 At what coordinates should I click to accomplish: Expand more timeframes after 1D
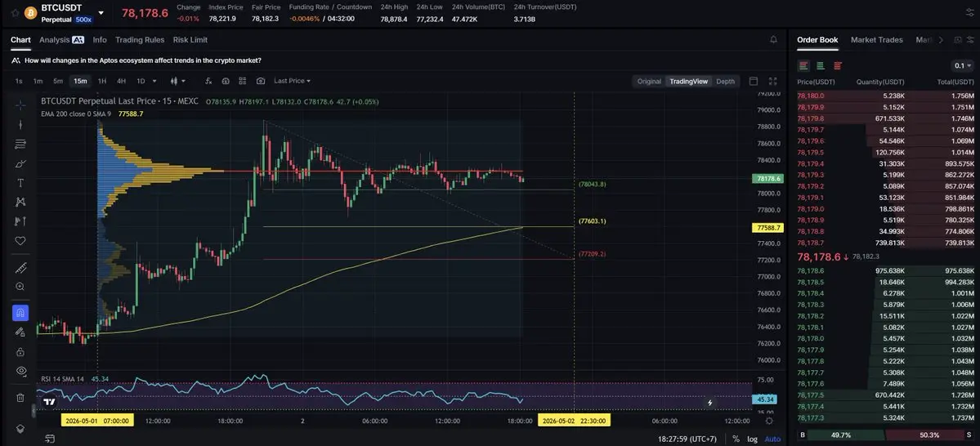click(154, 81)
